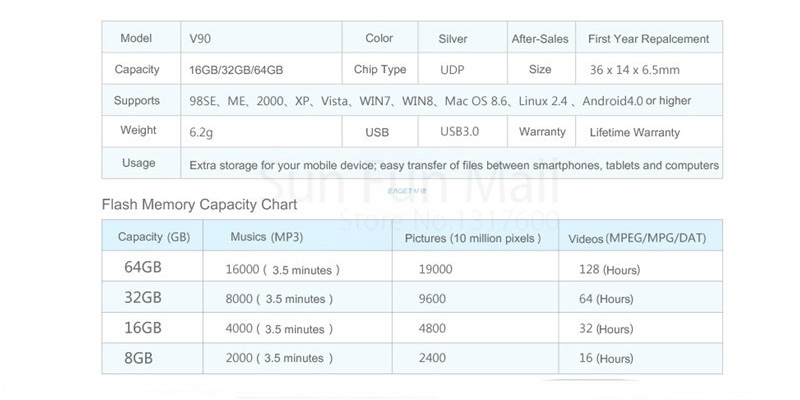Select the 16 (Hours) video cell
This screenshot has width=800, height=400.
(606, 358)
